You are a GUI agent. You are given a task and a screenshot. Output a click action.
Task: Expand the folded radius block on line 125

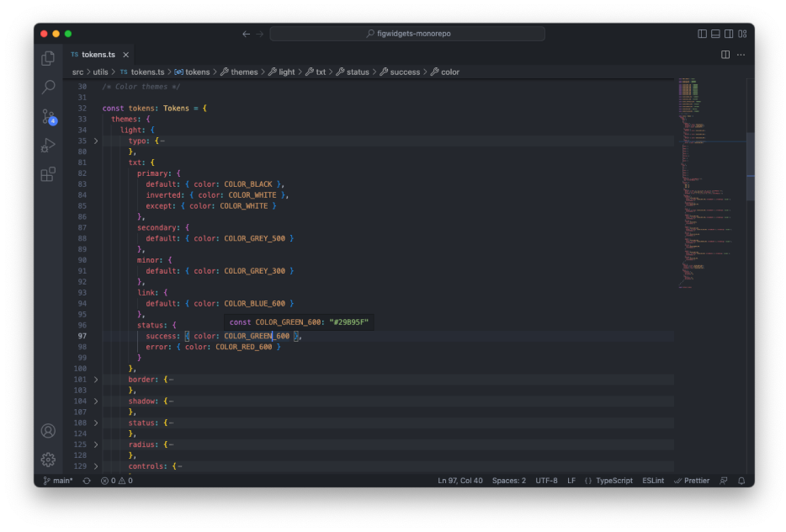pos(96,444)
